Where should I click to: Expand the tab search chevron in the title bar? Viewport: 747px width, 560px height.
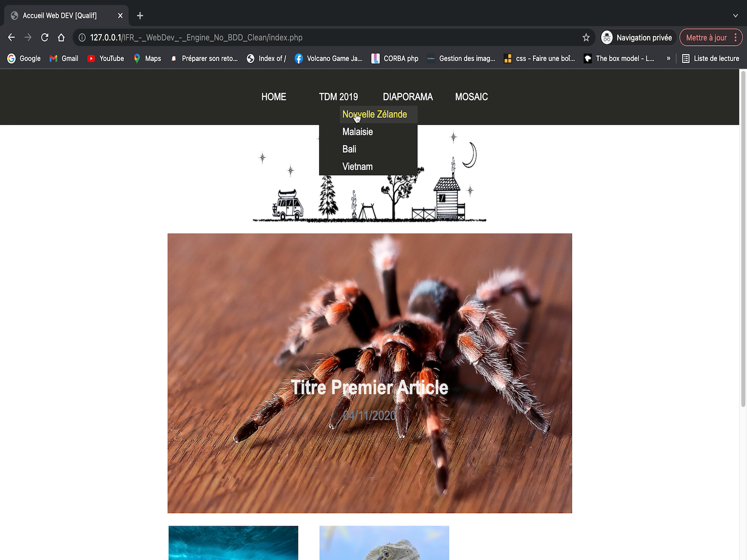[735, 16]
